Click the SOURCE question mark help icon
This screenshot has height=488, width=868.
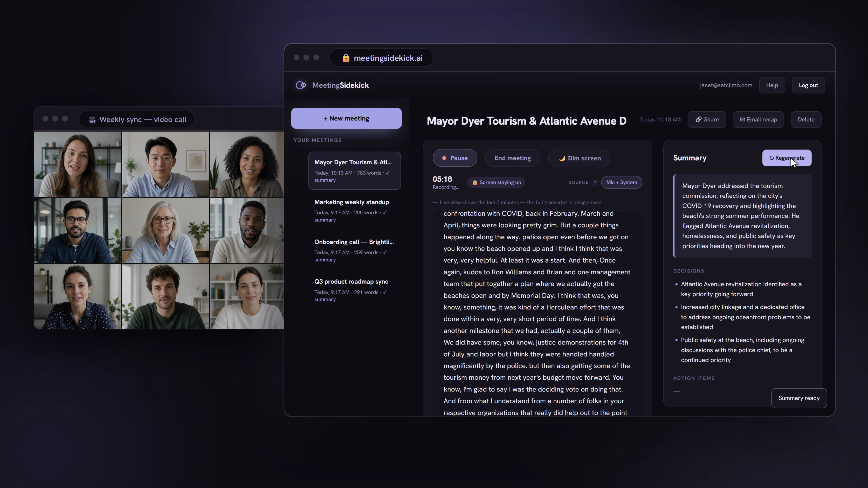click(595, 182)
